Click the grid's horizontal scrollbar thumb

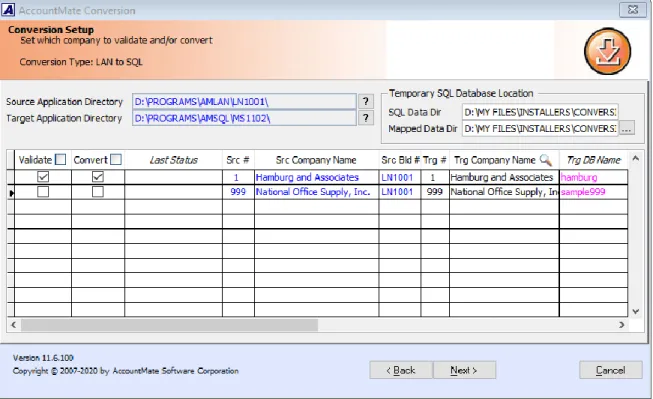click(x=169, y=325)
